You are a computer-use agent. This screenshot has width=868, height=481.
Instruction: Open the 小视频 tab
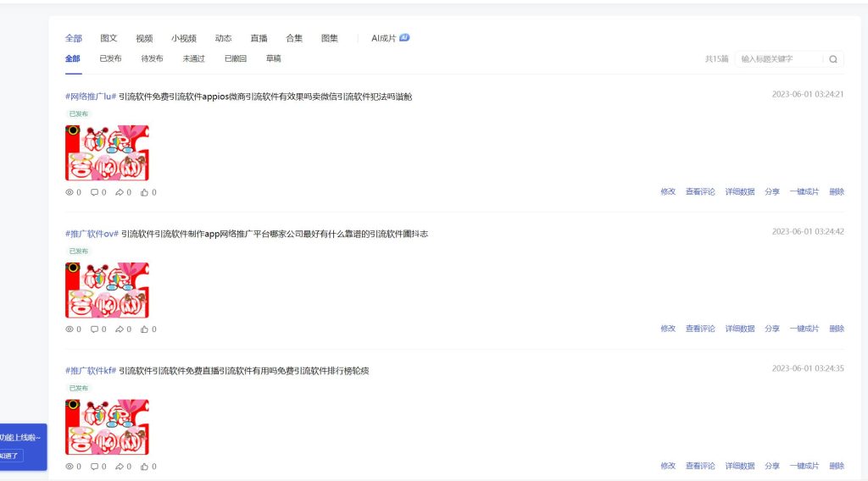184,38
